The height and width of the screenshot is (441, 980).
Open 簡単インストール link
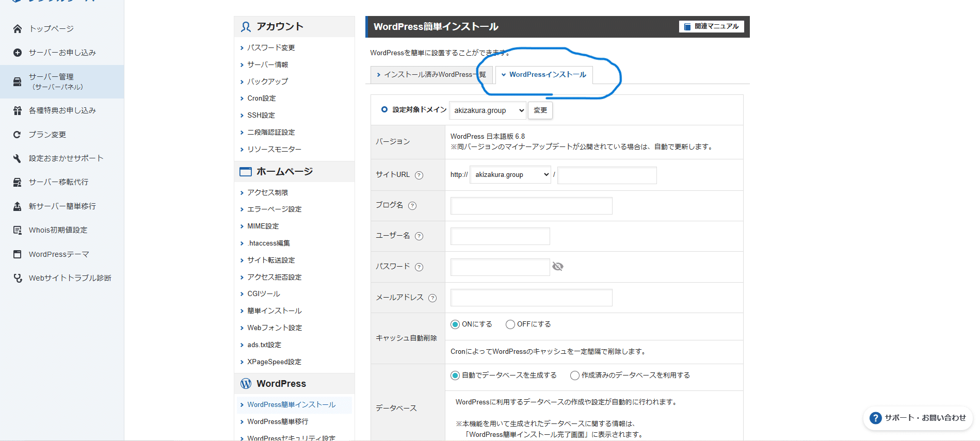coord(275,311)
